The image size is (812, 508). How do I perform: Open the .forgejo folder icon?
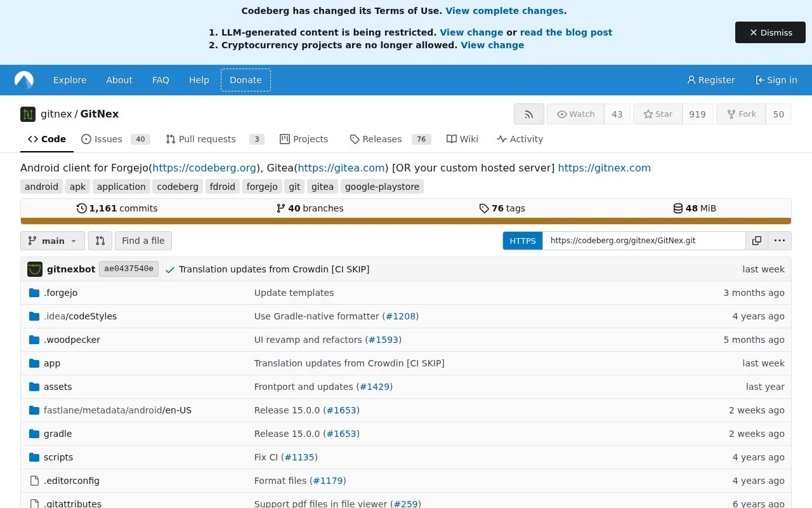coord(34,293)
